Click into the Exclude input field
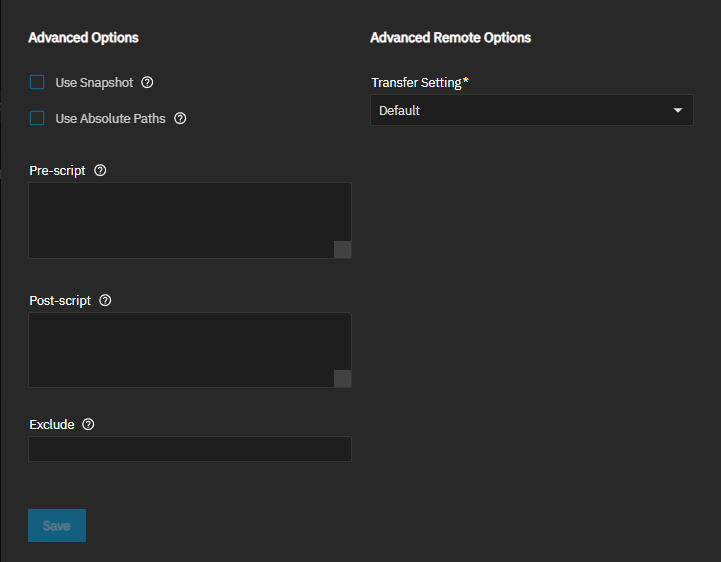Viewport: 721px width, 562px height. pyautogui.click(x=190, y=449)
